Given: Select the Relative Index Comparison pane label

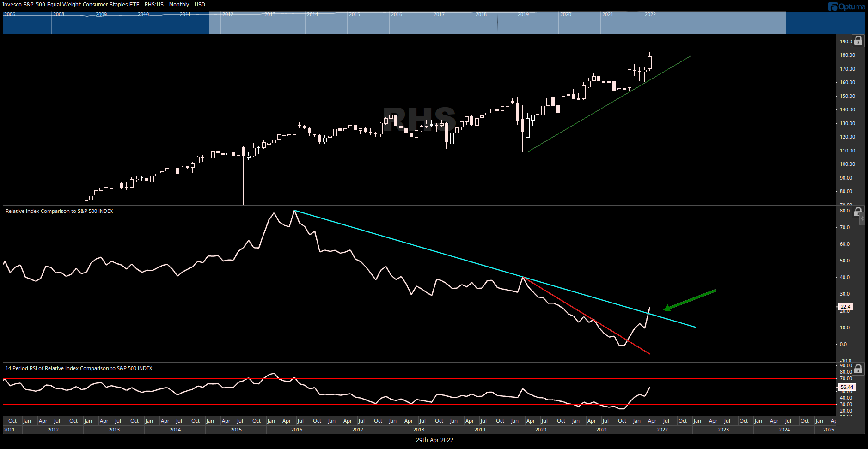Looking at the screenshot, I should click(59, 211).
